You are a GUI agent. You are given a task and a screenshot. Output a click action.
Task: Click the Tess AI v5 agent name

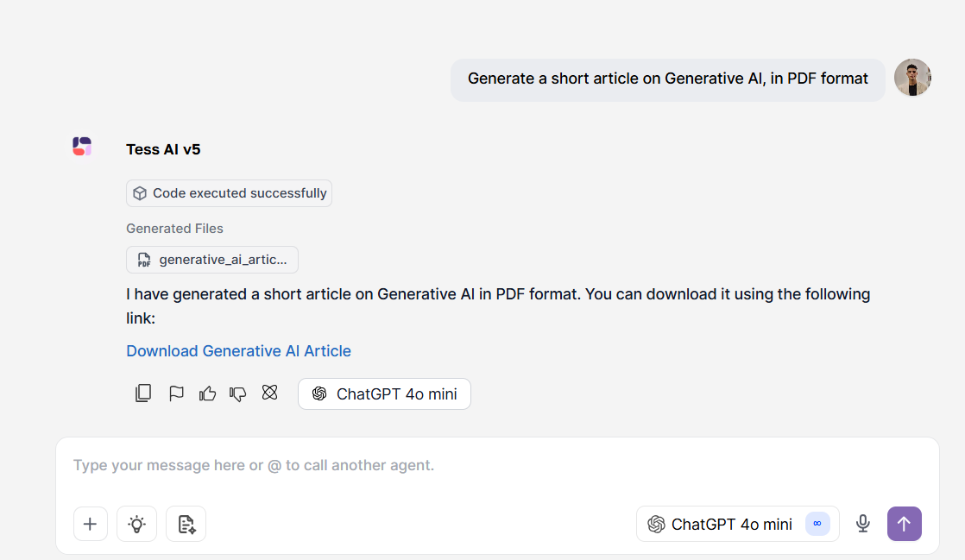pos(163,149)
